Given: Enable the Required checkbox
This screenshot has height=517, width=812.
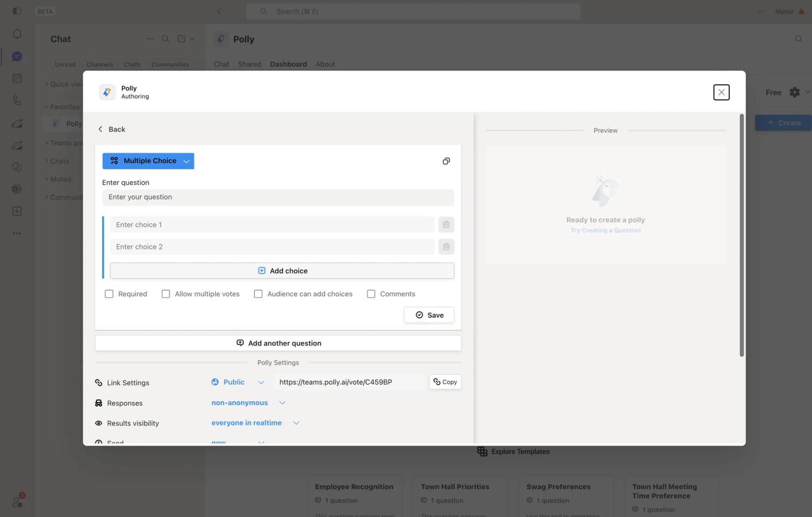Looking at the screenshot, I should [109, 294].
